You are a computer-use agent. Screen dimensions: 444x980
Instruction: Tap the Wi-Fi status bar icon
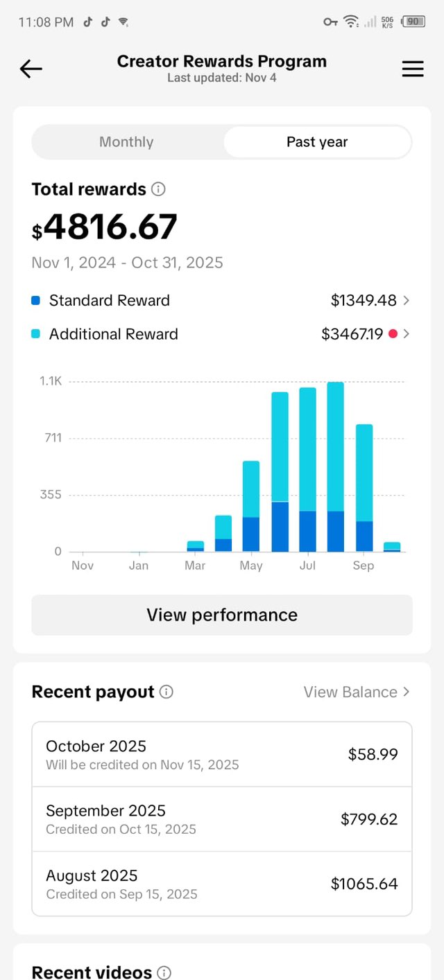[x=352, y=22]
